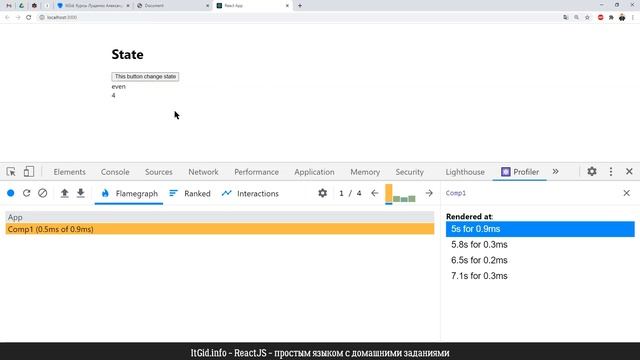Clear profiling data icon
640x360 pixels.
click(42, 193)
